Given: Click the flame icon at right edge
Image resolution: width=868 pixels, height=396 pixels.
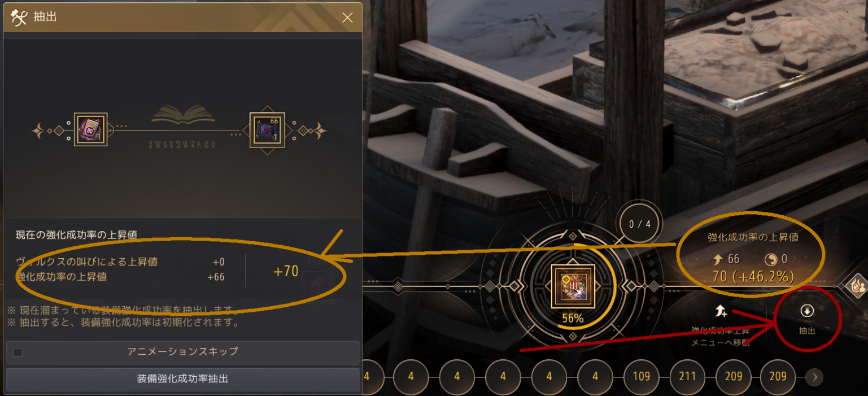Looking at the screenshot, I should pos(858,286).
